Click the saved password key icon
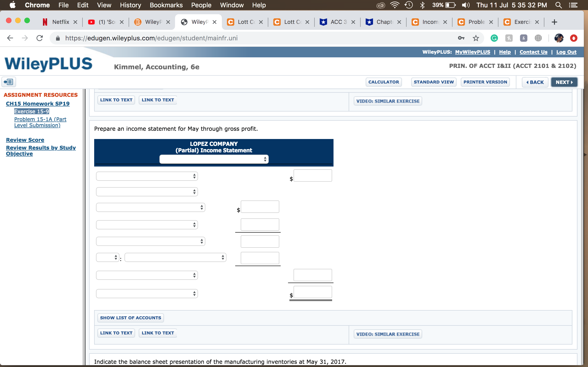 461,38
